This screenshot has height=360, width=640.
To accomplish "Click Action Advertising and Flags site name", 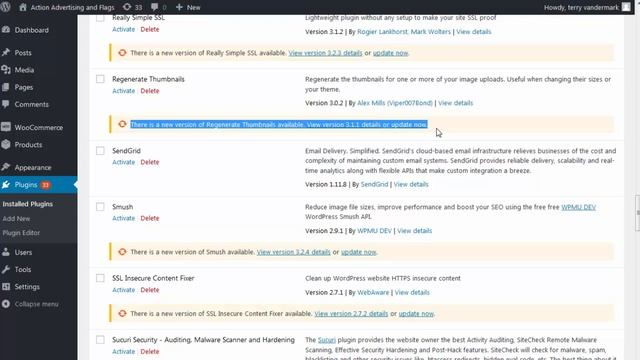I will coord(72,7).
